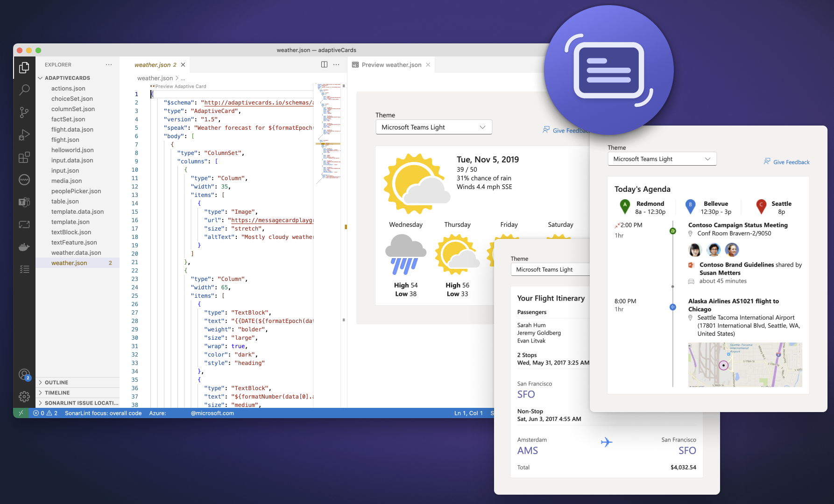Switch to the Preview weather.json tab
The width and height of the screenshot is (834, 504).
point(391,65)
